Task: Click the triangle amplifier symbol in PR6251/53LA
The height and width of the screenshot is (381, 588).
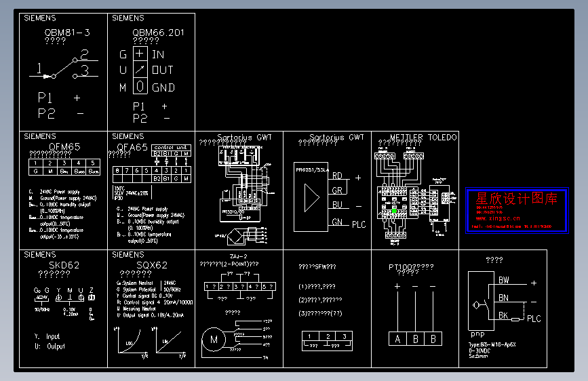Action: pos(311,198)
